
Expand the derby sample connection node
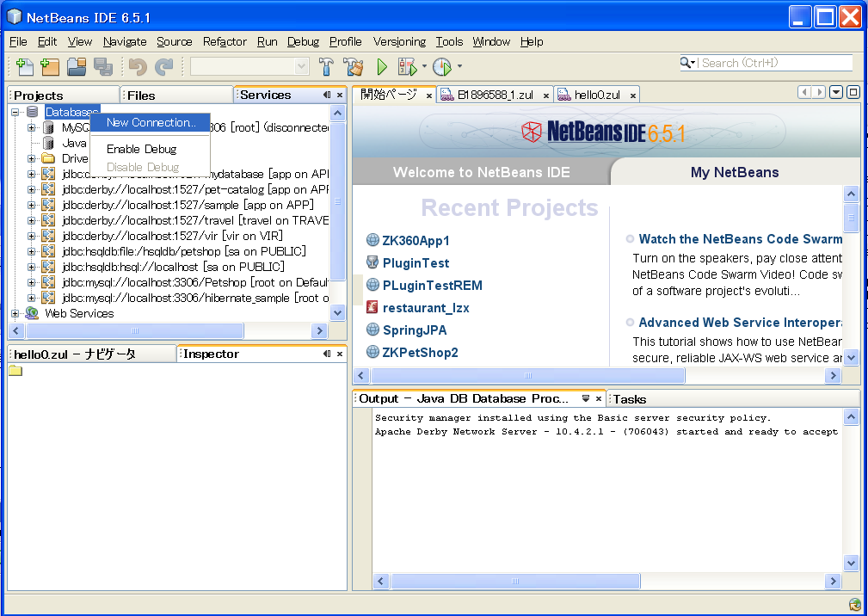(32, 206)
